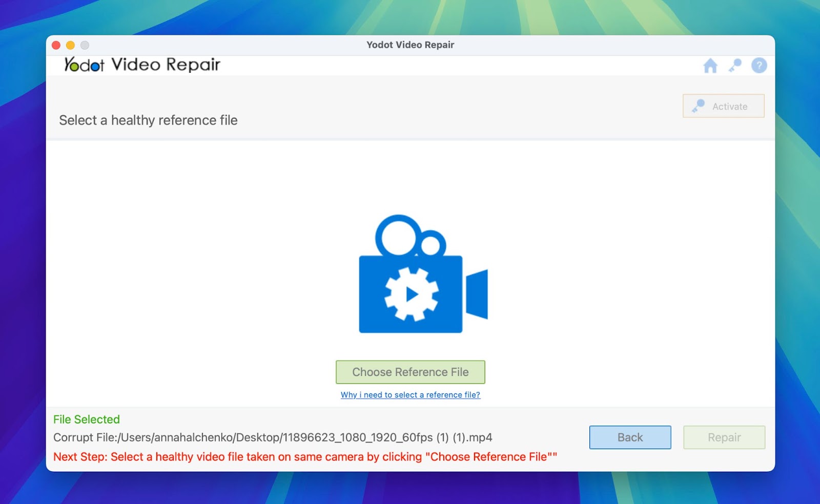Click the Yodot Video Repair logo
820x504 pixels.
(x=142, y=65)
